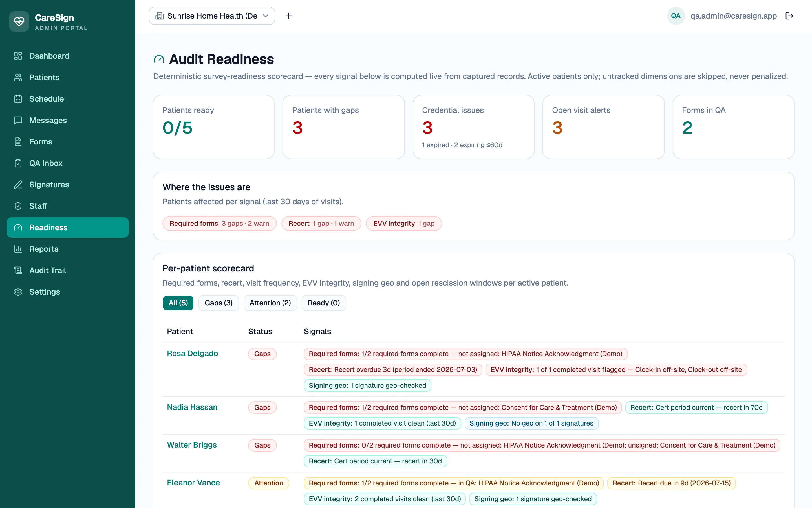This screenshot has width=812, height=508.
Task: Open the Reports section
Action: coord(67,249)
